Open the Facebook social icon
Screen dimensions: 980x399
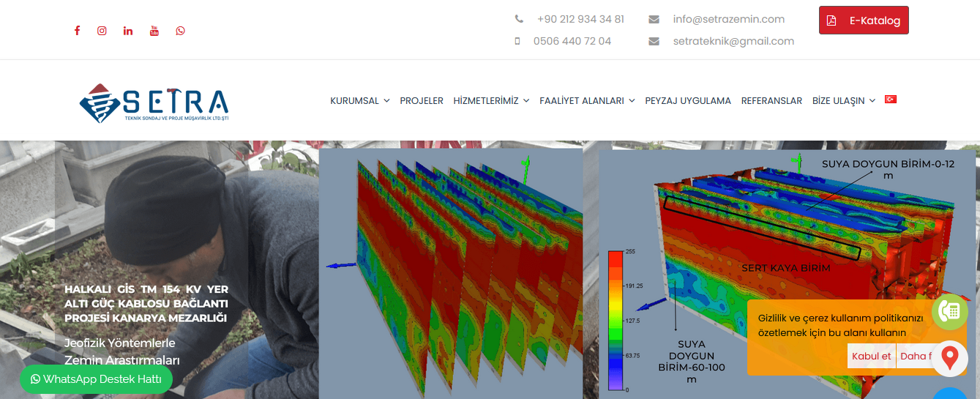(x=77, y=31)
